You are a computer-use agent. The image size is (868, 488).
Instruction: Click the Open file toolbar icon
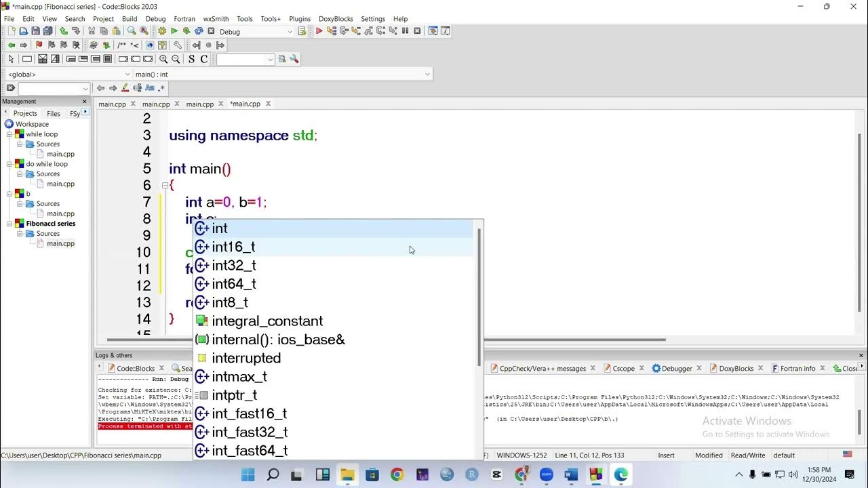24,31
